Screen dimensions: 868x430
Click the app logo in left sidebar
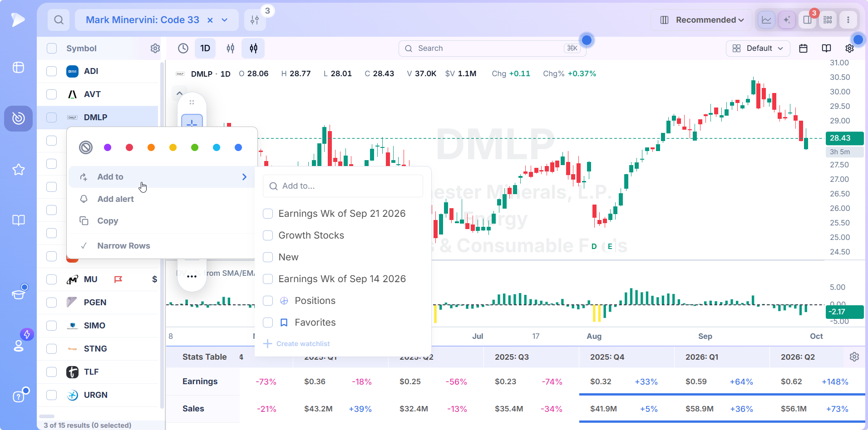coord(18,20)
